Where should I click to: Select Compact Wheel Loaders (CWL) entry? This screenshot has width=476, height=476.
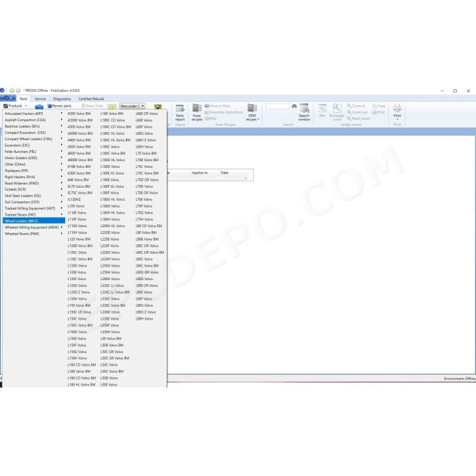click(x=34, y=139)
